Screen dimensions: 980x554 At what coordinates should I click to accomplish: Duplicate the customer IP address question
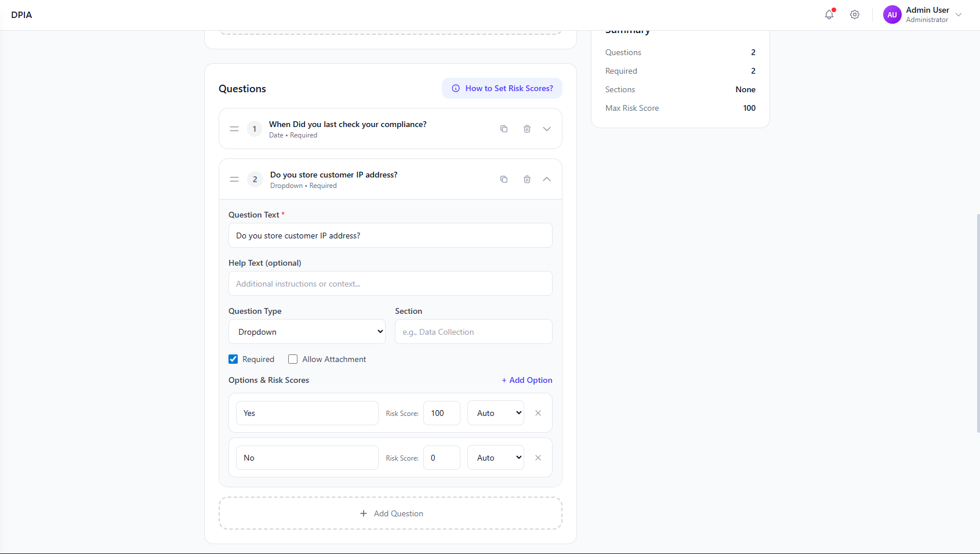pos(504,179)
